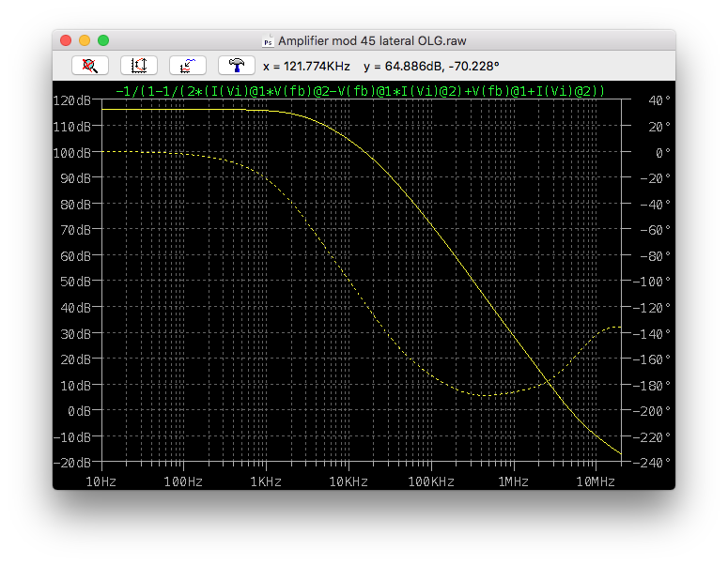The height and width of the screenshot is (565, 728).
Task: Click the -140° right phase axis label
Action: click(652, 333)
